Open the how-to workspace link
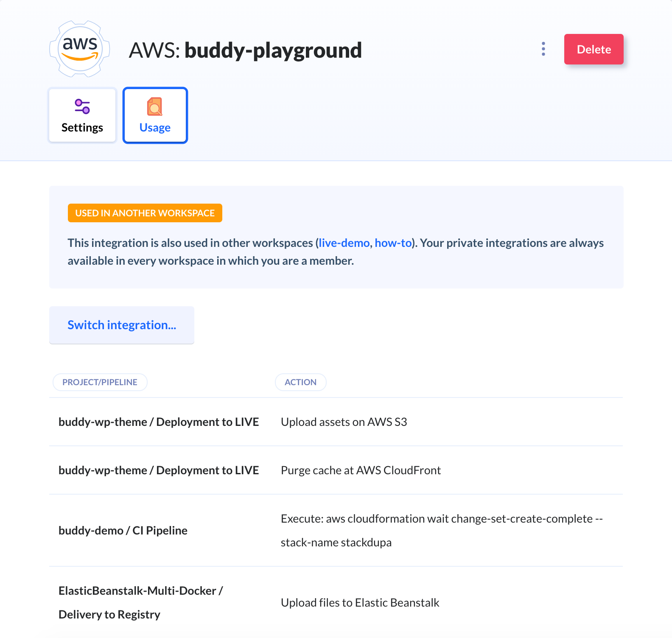Image resolution: width=672 pixels, height=638 pixels. pos(393,243)
